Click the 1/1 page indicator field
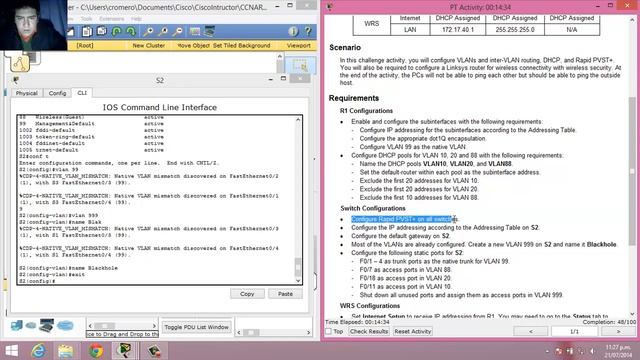This screenshot has height=360, width=640. 574,331
